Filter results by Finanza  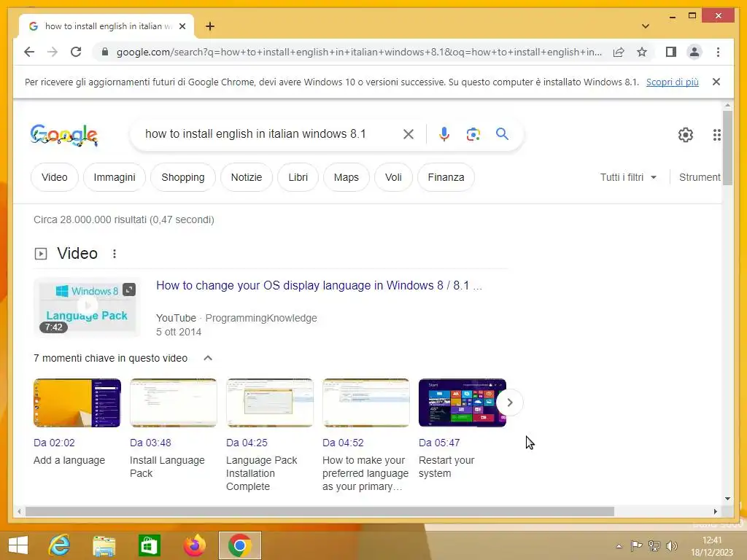click(x=446, y=177)
